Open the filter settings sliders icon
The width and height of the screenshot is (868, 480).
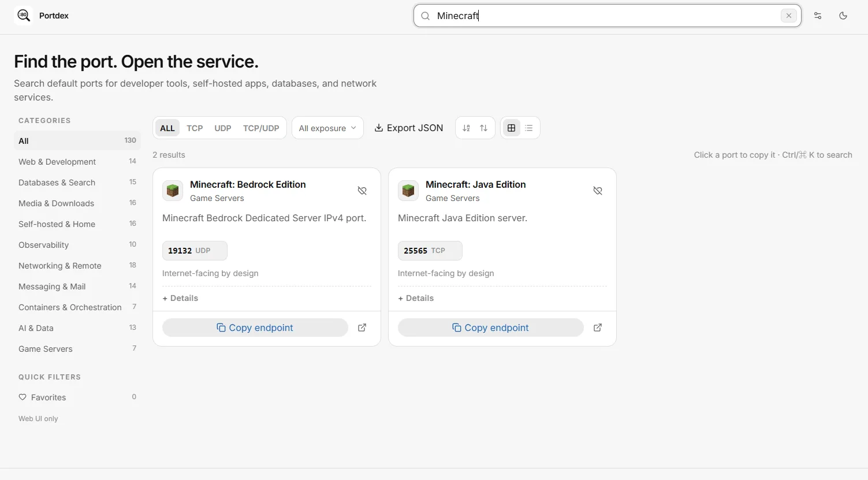point(818,16)
